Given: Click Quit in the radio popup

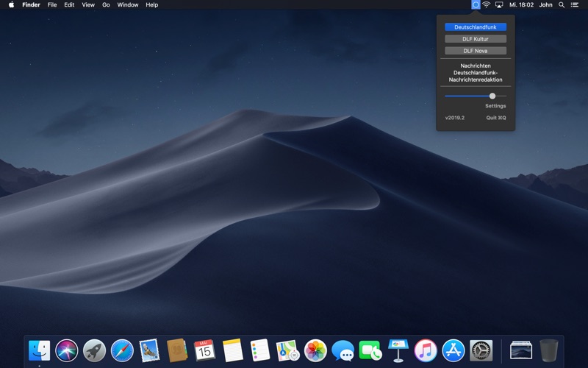Looking at the screenshot, I should tap(495, 118).
